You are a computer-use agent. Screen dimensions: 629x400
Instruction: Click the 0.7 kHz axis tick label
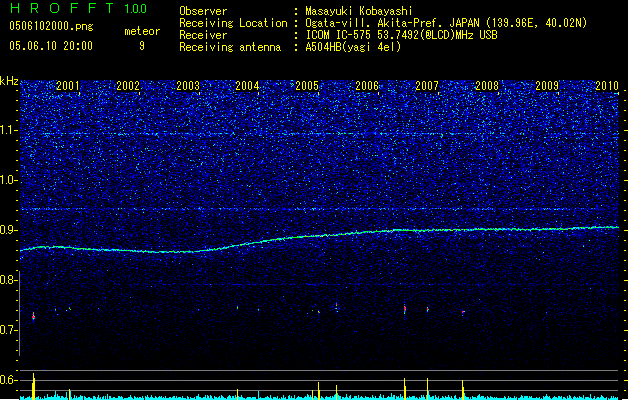pyautogui.click(x=9, y=330)
